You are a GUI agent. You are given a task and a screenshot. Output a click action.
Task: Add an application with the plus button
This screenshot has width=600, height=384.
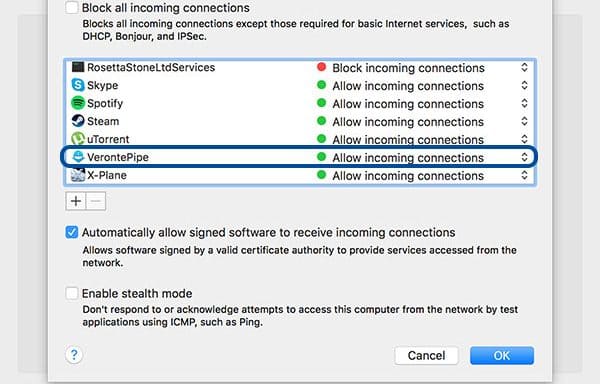76,201
